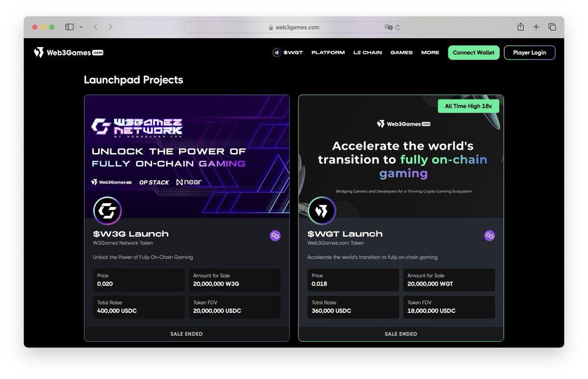The width and height of the screenshot is (588, 379).
Task: Click the Price 0.018 box
Action: (353, 280)
